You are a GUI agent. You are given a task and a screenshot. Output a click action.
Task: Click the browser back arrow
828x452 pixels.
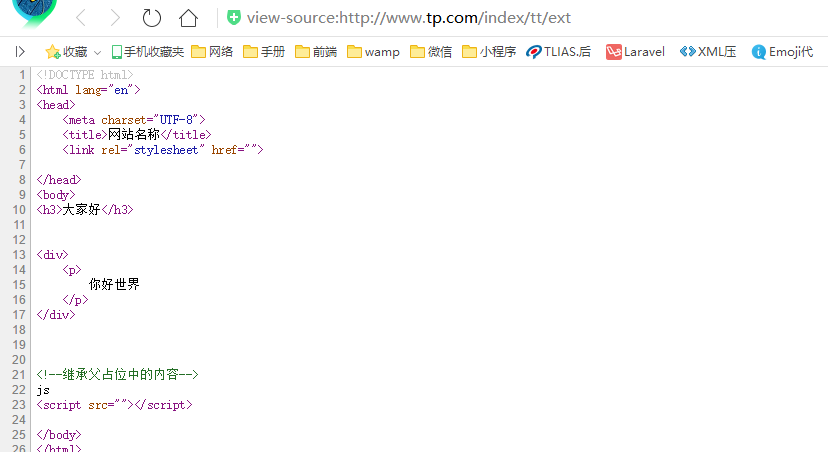coord(81,18)
